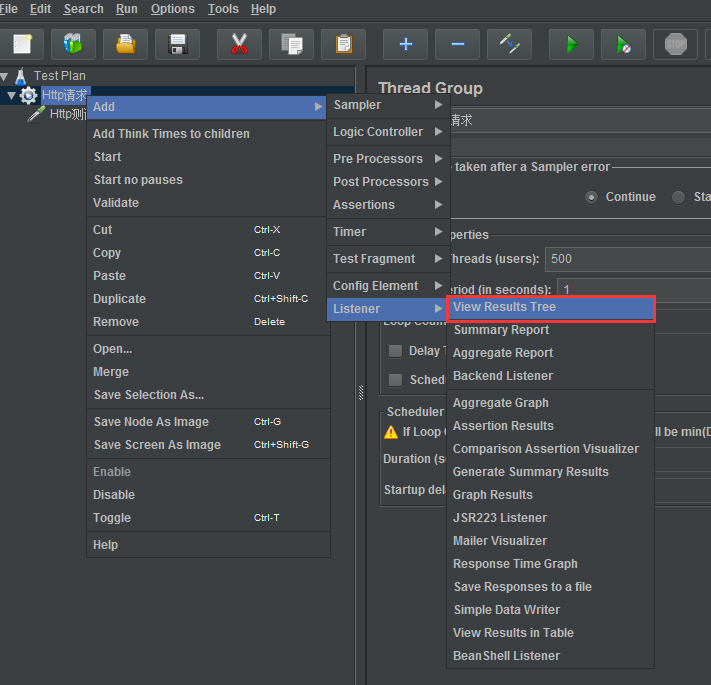Expand the Post Processors submenu
The width and height of the screenshot is (711, 685).
pos(388,182)
